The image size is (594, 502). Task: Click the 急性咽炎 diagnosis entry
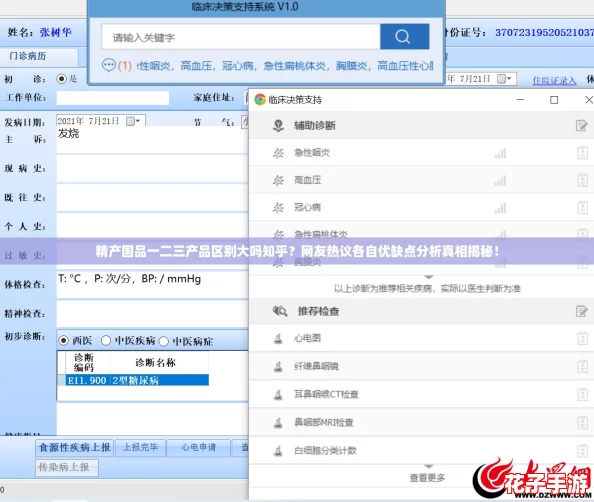312,153
